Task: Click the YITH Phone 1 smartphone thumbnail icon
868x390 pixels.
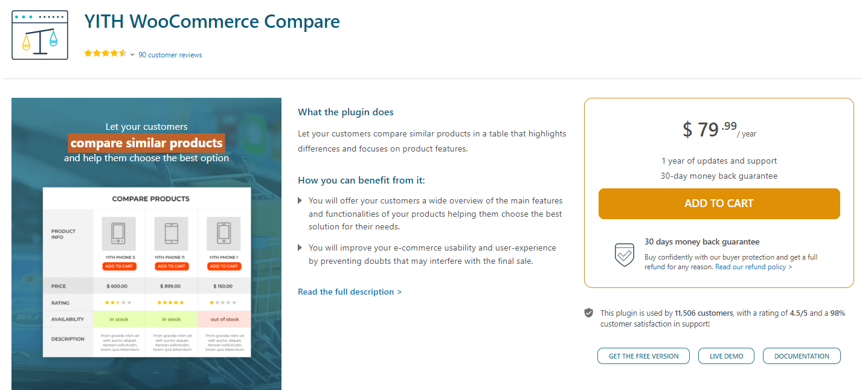Action: pos(223,234)
